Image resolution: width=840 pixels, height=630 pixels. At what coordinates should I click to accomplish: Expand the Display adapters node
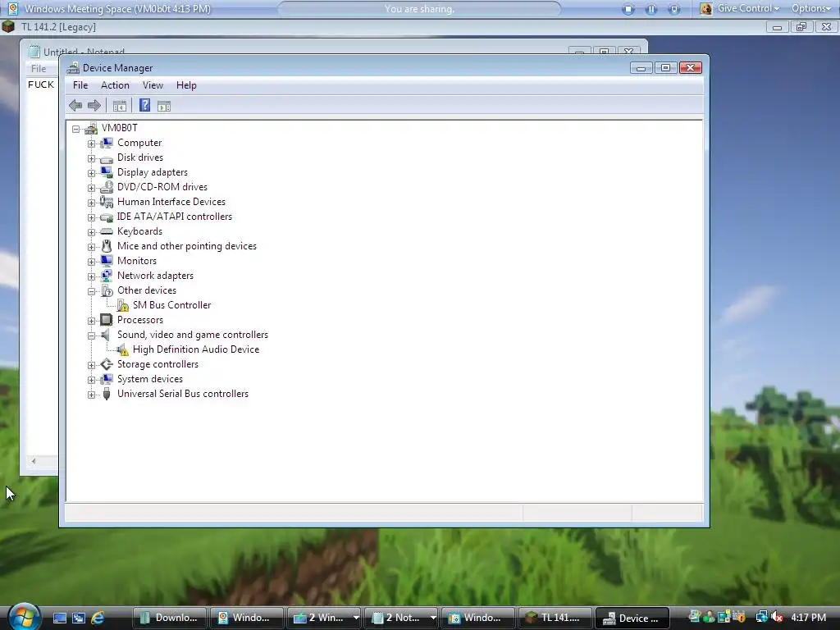(x=91, y=173)
